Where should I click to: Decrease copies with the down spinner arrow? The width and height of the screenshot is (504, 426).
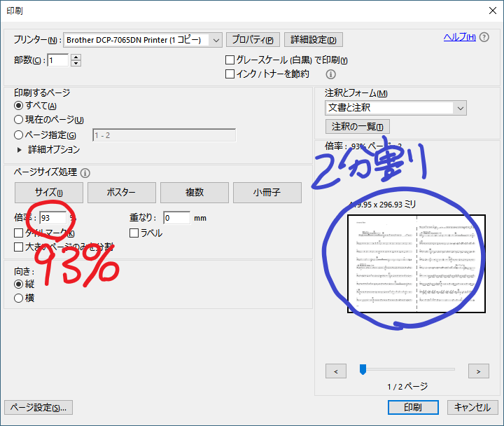(x=76, y=63)
